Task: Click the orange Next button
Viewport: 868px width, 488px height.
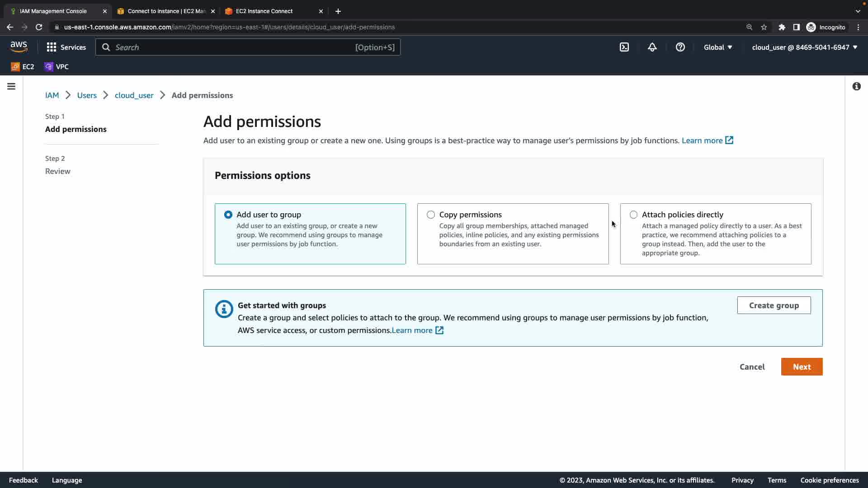Action: click(x=802, y=367)
